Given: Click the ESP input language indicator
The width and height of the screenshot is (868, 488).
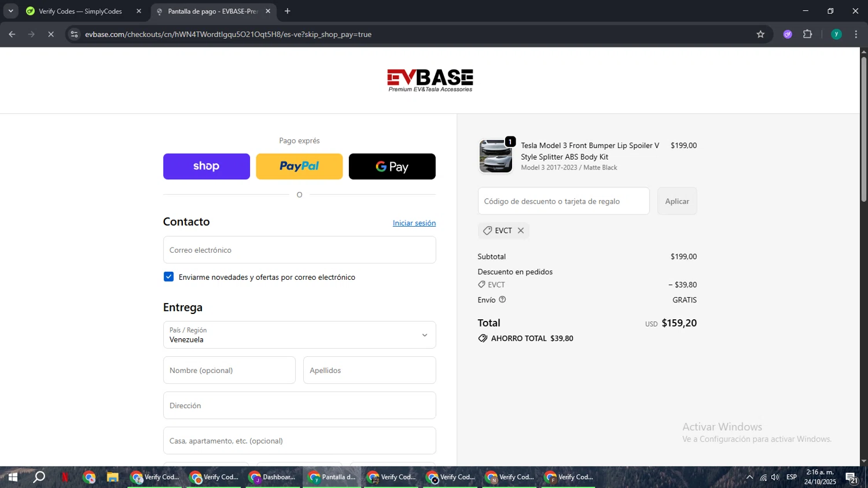Looking at the screenshot, I should click(791, 477).
